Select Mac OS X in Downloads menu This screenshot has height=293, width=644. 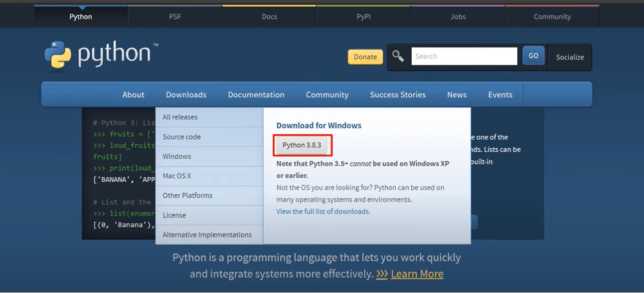tap(209, 176)
